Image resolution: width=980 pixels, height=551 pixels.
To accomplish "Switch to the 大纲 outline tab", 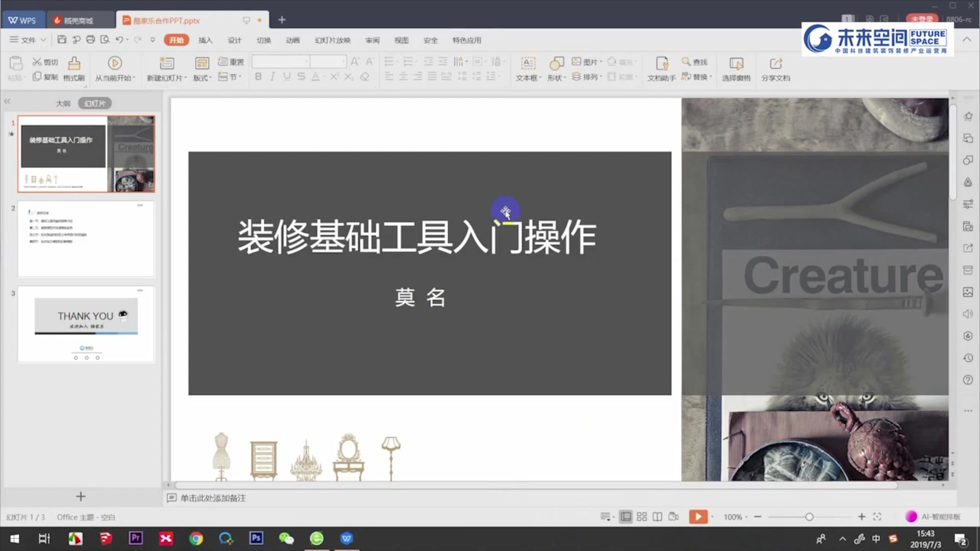I will pyautogui.click(x=63, y=104).
